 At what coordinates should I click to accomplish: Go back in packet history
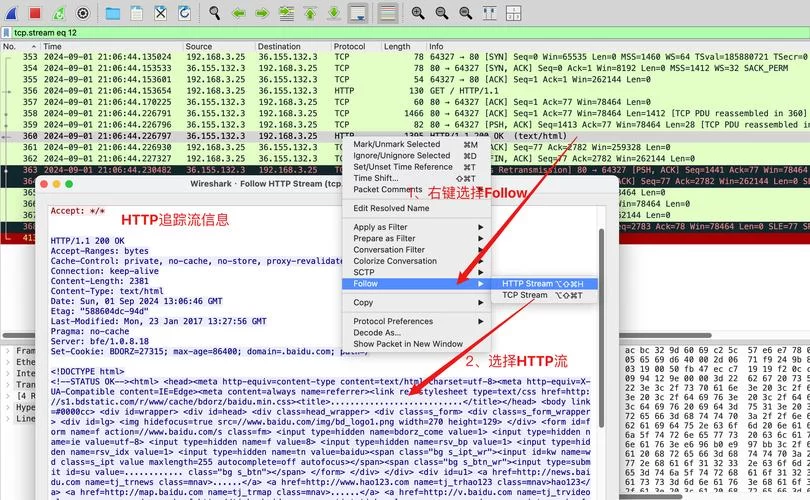coord(238,13)
